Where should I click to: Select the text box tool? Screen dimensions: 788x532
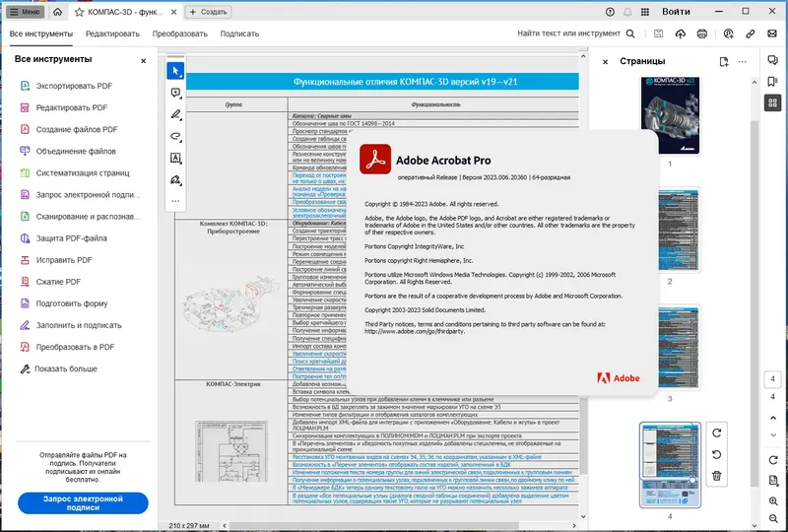click(175, 158)
